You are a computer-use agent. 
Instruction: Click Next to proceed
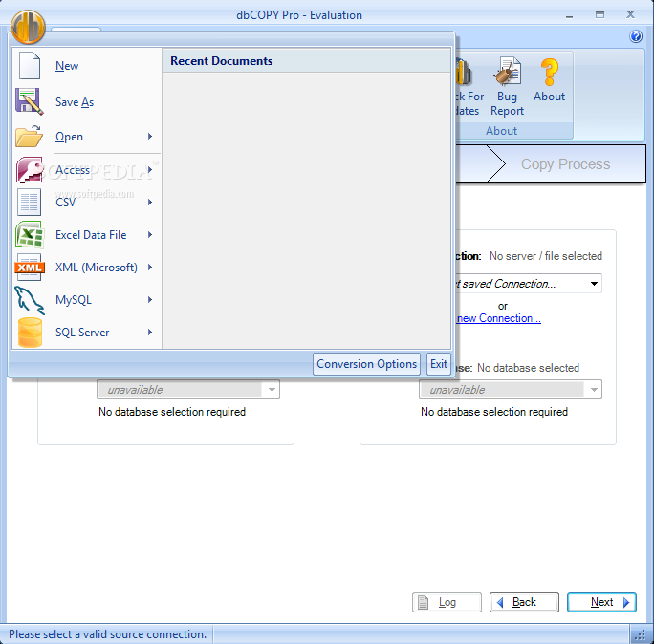tap(601, 602)
